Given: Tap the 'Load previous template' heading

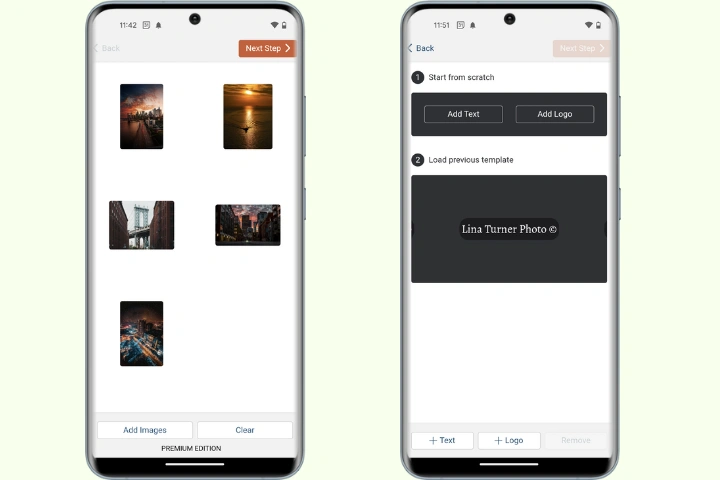Looking at the screenshot, I should pyautogui.click(x=471, y=160).
